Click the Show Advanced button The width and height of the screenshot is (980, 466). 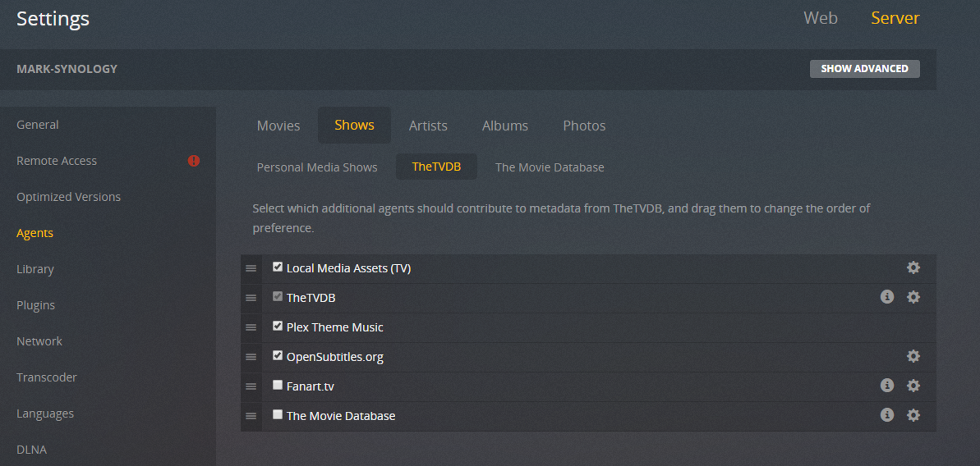coord(864,69)
